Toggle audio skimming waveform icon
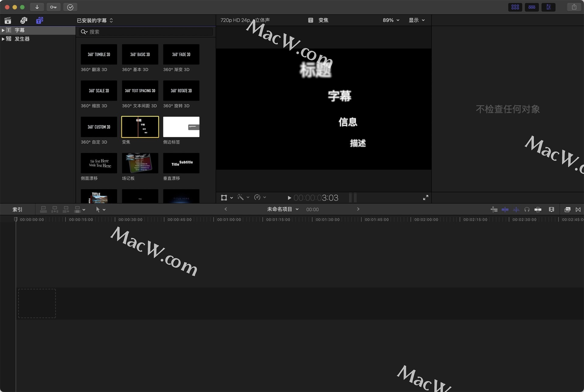Screen dimensions: 584x392 click(516, 210)
